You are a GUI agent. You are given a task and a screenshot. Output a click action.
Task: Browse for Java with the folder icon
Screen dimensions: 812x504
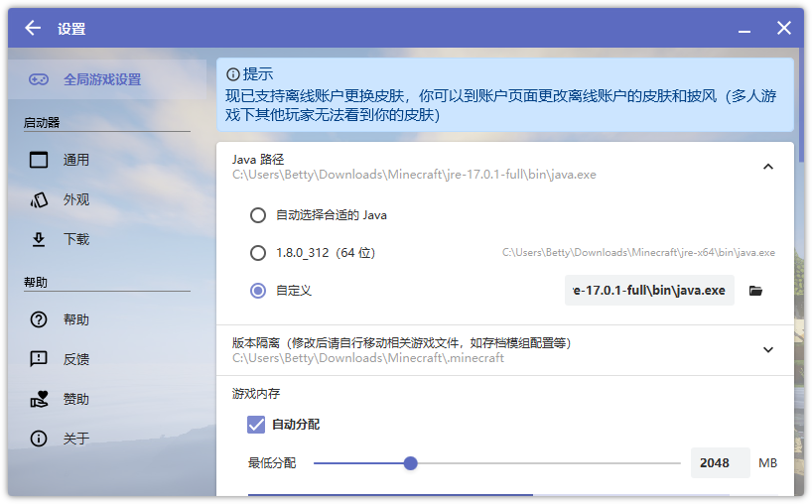point(755,291)
